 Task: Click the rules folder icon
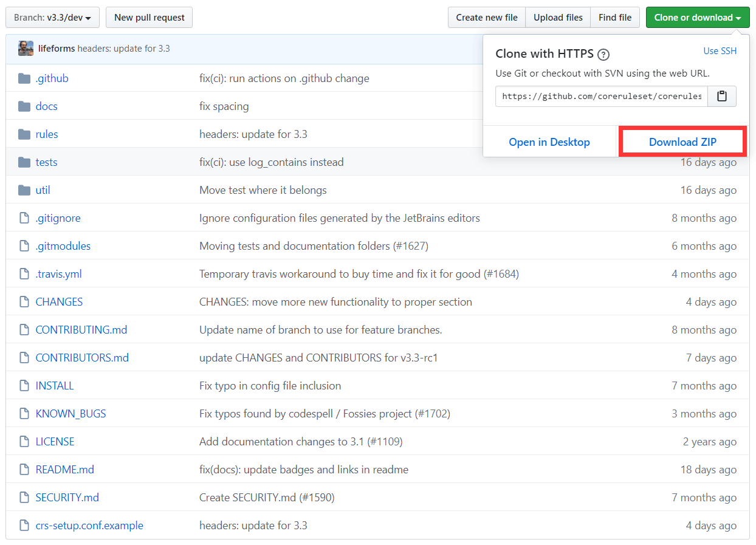point(24,134)
